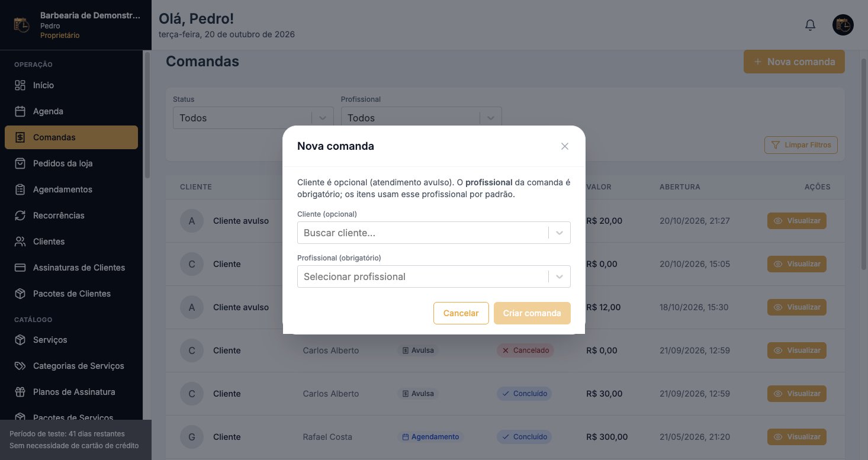Click the sidebar scrollbar
This screenshot has height=460, width=868.
tap(147, 115)
